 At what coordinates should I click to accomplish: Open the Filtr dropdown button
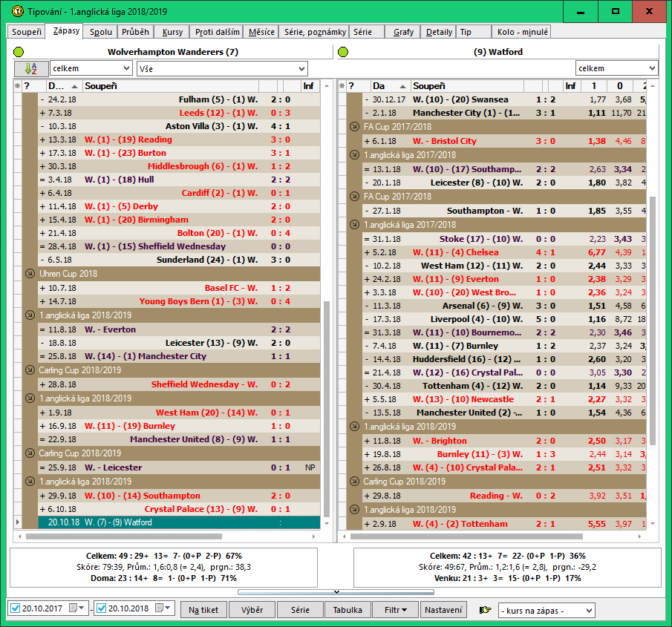pyautogui.click(x=395, y=610)
